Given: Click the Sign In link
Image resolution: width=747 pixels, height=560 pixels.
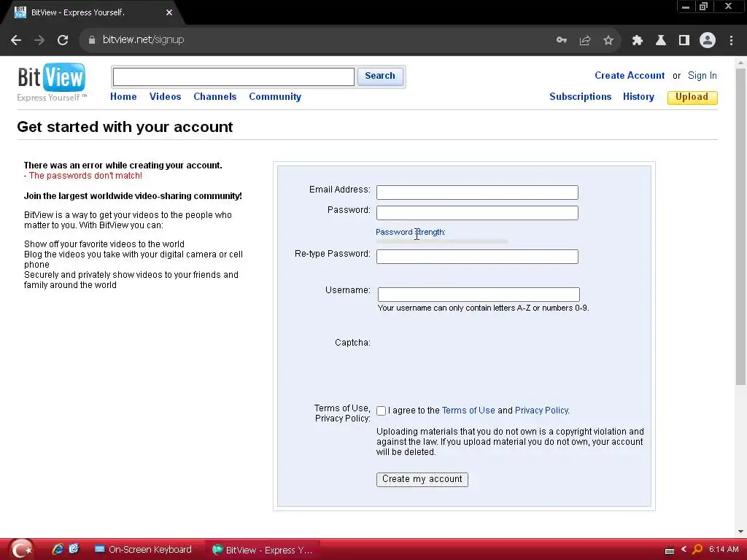Looking at the screenshot, I should coord(703,76).
